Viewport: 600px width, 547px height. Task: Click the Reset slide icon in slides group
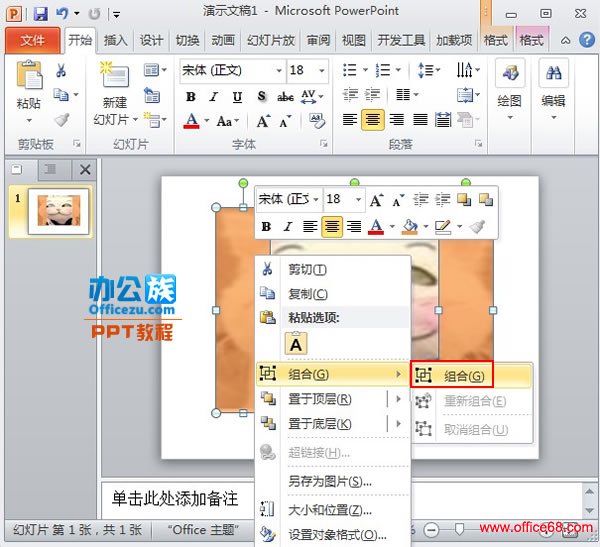[x=152, y=95]
